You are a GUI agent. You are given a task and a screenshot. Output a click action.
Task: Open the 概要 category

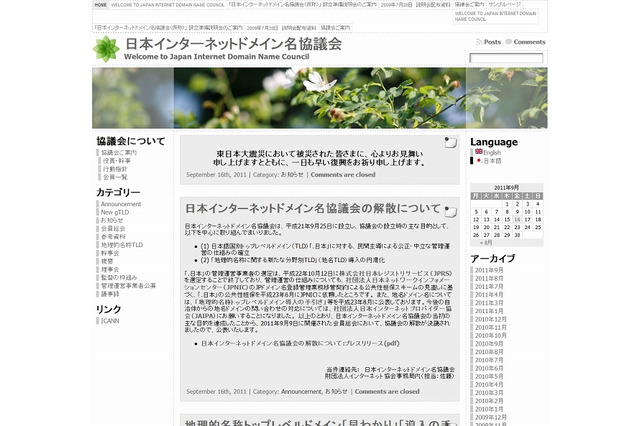107,261
